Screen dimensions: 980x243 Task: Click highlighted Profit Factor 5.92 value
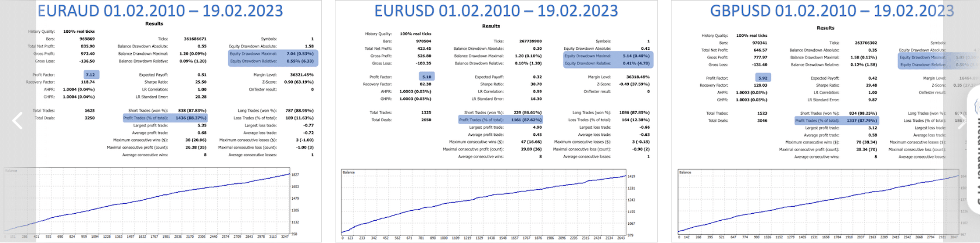click(762, 78)
